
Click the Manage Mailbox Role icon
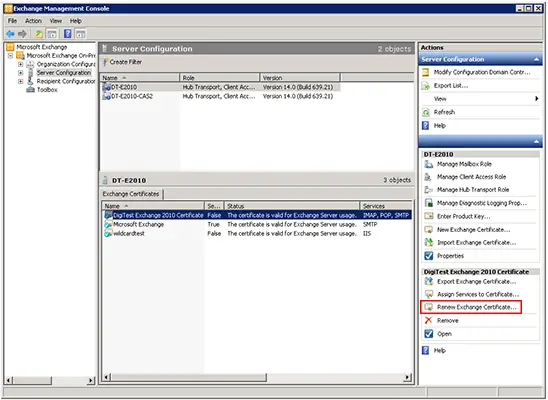click(428, 164)
